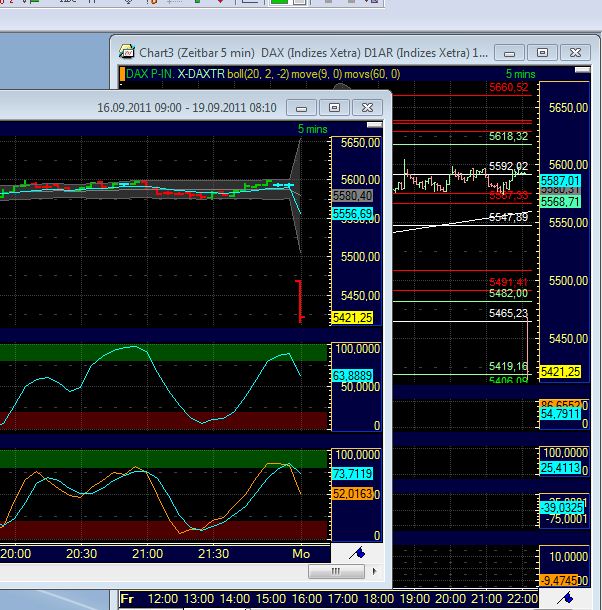Click the 21:30 time label
Image resolution: width=602 pixels, height=610 pixels.
click(213, 554)
